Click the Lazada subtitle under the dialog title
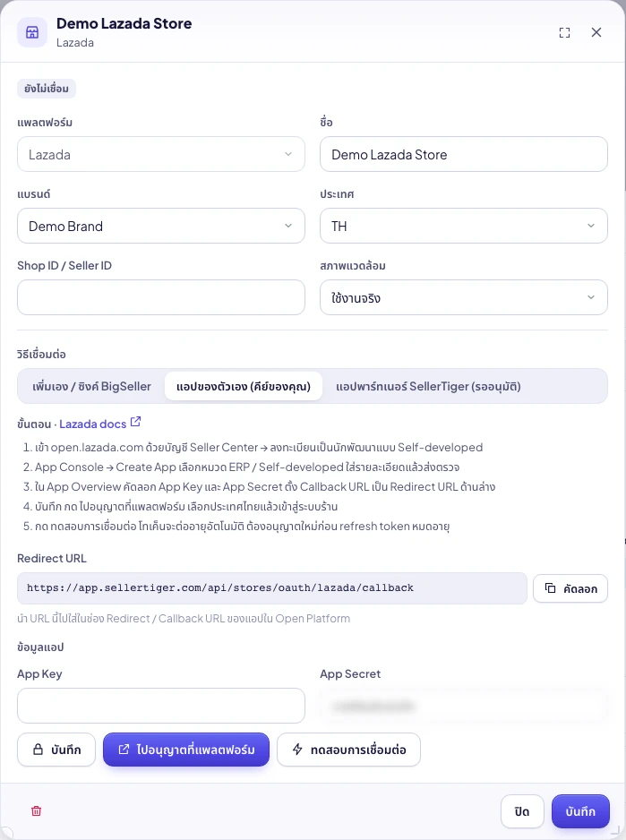This screenshot has height=840, width=626. coord(75,43)
